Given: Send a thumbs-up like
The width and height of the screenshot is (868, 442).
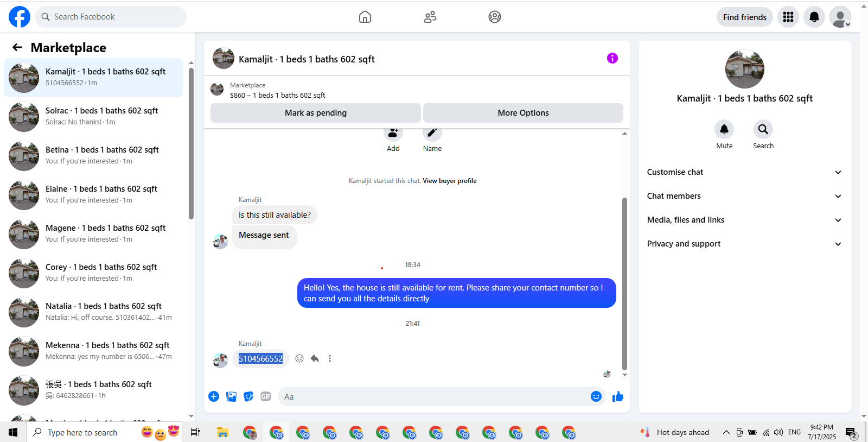Looking at the screenshot, I should (618, 396).
